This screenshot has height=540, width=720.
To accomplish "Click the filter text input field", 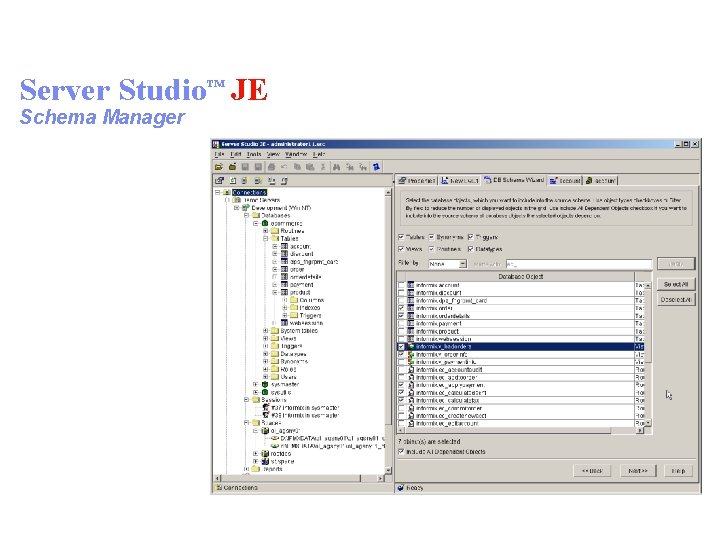I will coord(579,264).
